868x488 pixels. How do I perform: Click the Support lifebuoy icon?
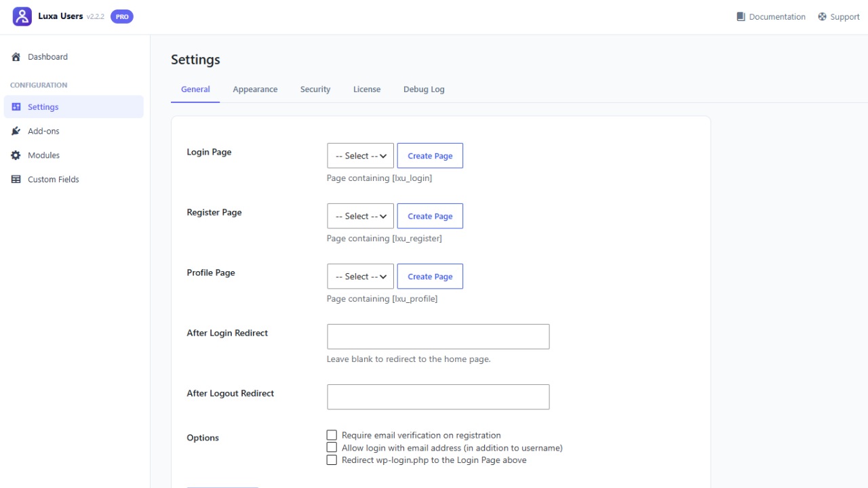click(x=822, y=17)
